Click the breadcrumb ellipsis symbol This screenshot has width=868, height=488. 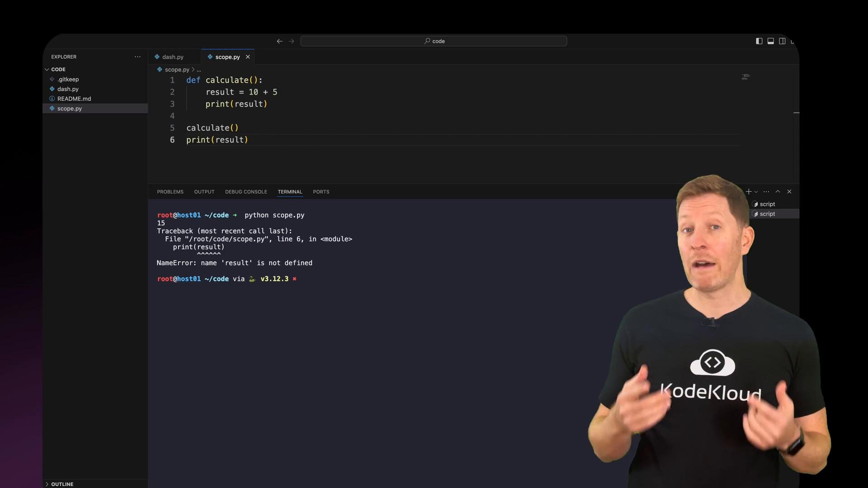pos(199,70)
